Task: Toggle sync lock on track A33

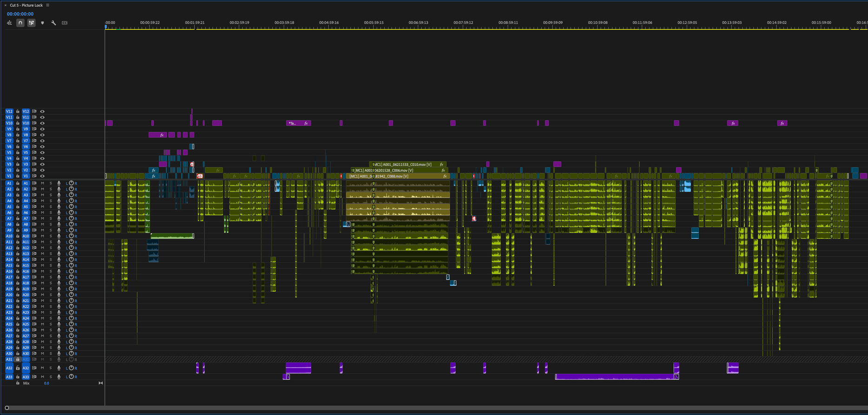Action: pos(34,377)
